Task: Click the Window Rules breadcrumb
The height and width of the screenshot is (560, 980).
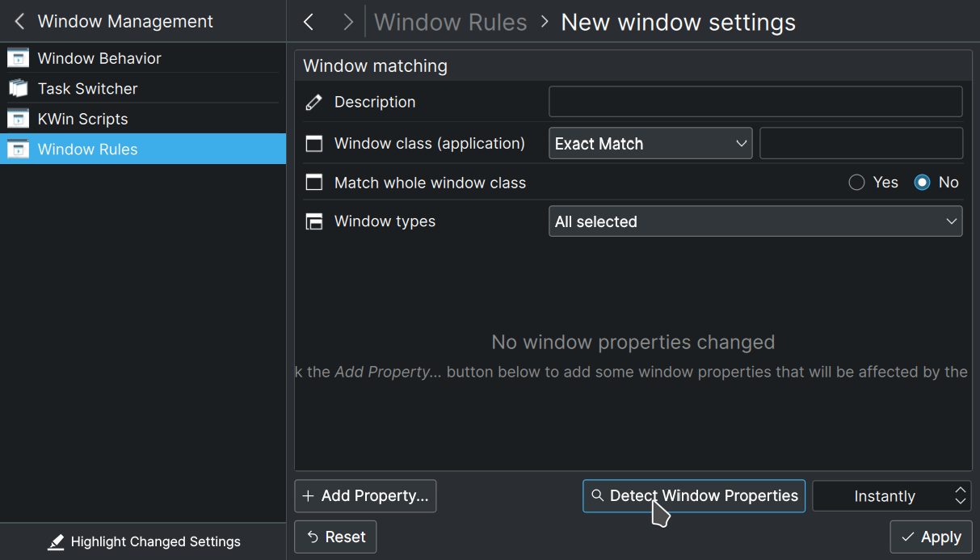Action: pyautogui.click(x=451, y=22)
